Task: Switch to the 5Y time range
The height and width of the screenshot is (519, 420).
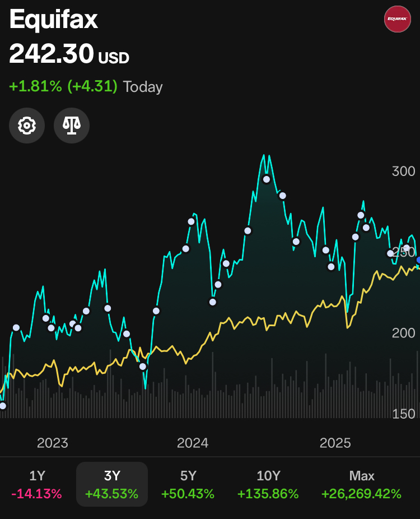Action: point(188,484)
